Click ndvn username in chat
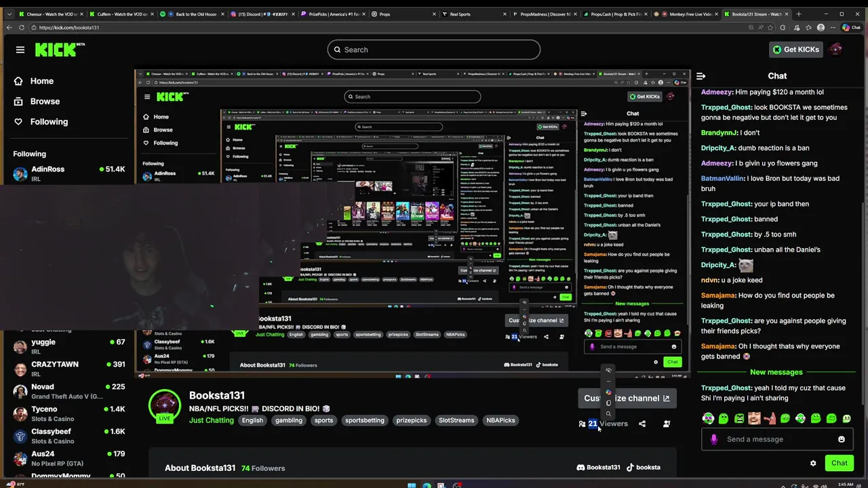Viewport: 868px width, 488px height. pyautogui.click(x=710, y=280)
